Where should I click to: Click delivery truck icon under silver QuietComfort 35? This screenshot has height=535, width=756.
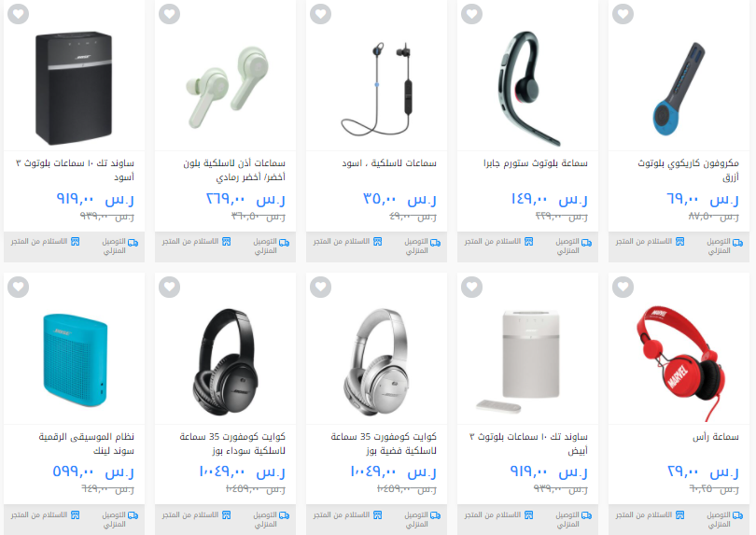click(x=435, y=515)
